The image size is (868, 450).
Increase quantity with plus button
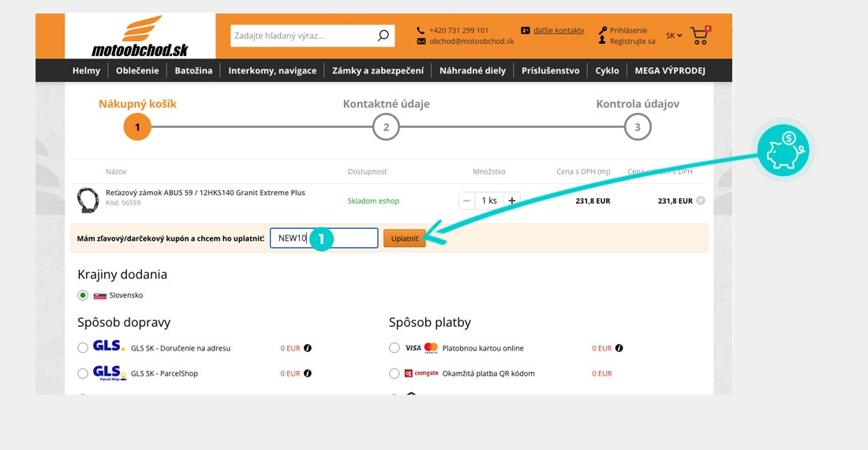[512, 201]
